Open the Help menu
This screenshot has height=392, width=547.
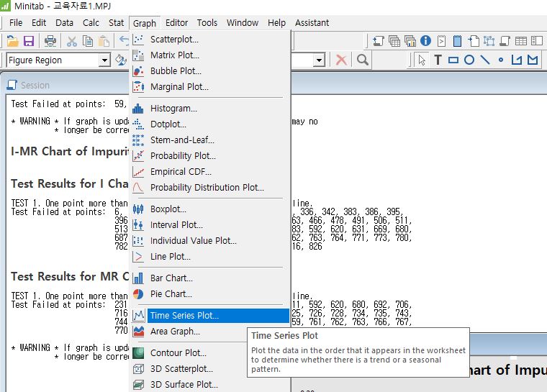[276, 23]
